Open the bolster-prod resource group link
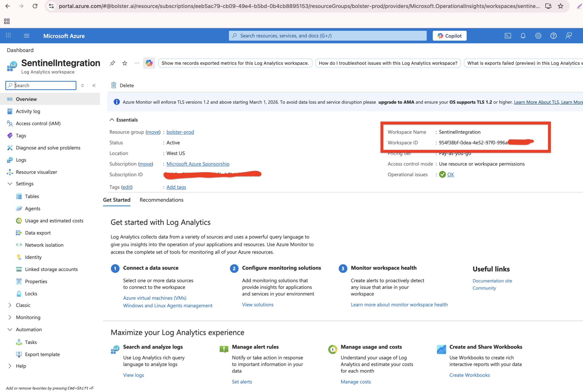This screenshot has height=392, width=583. 180,132
